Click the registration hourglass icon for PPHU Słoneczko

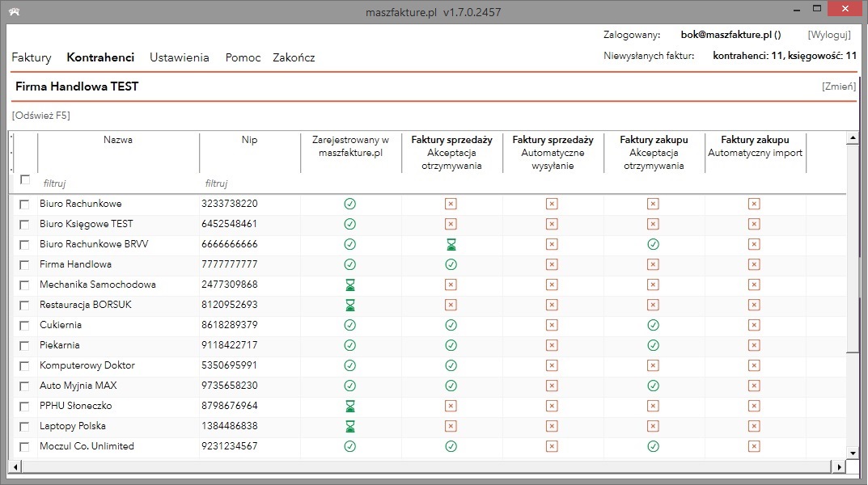pos(349,407)
